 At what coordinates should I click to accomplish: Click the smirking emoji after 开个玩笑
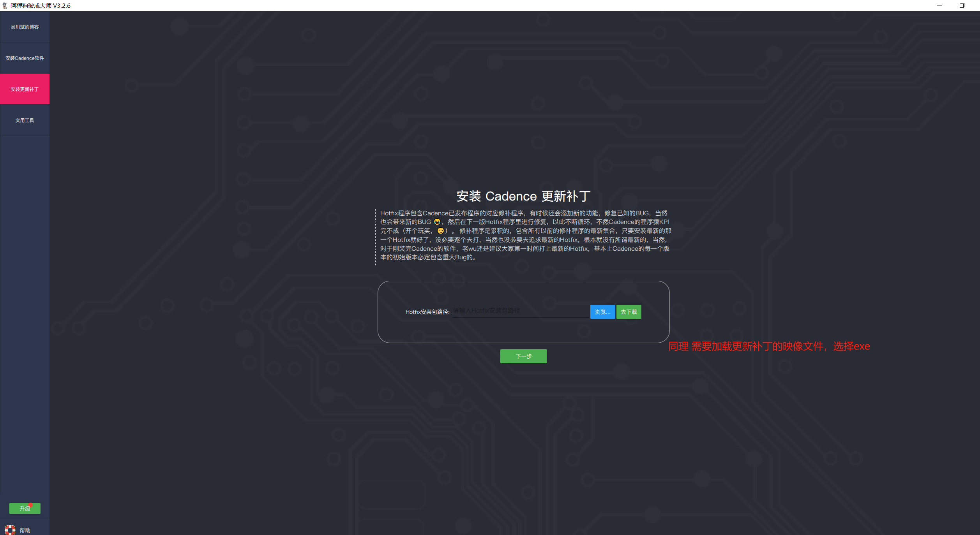(x=440, y=231)
